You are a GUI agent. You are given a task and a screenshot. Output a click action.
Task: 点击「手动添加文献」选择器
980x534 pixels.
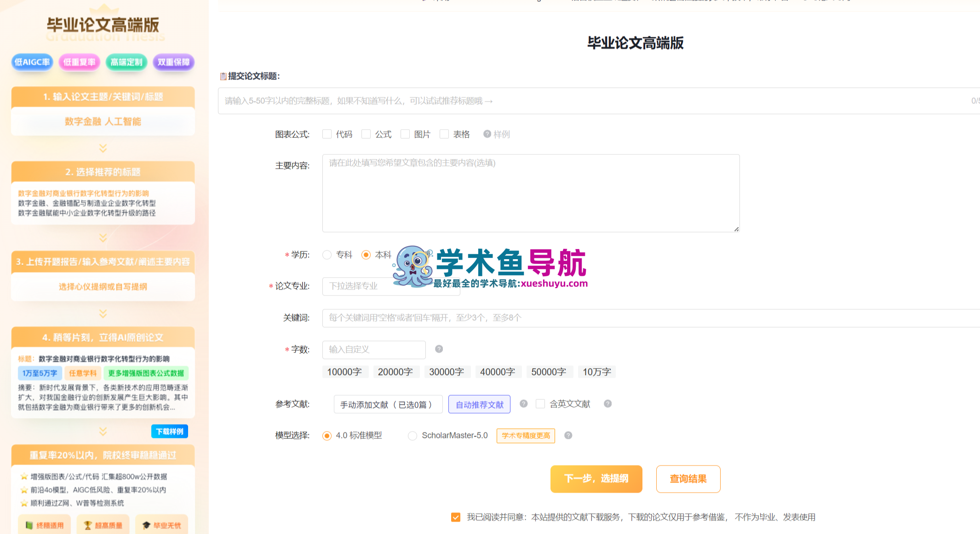388,404
